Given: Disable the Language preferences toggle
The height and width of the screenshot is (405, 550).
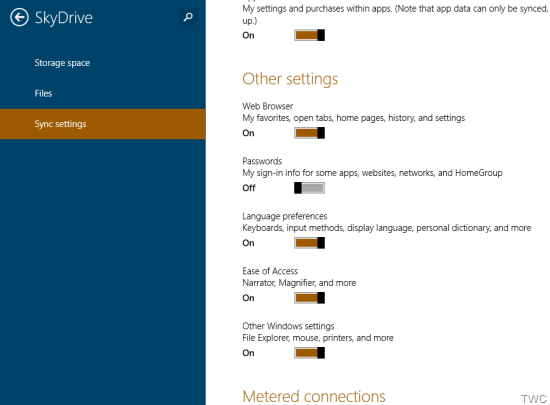Looking at the screenshot, I should (x=309, y=243).
